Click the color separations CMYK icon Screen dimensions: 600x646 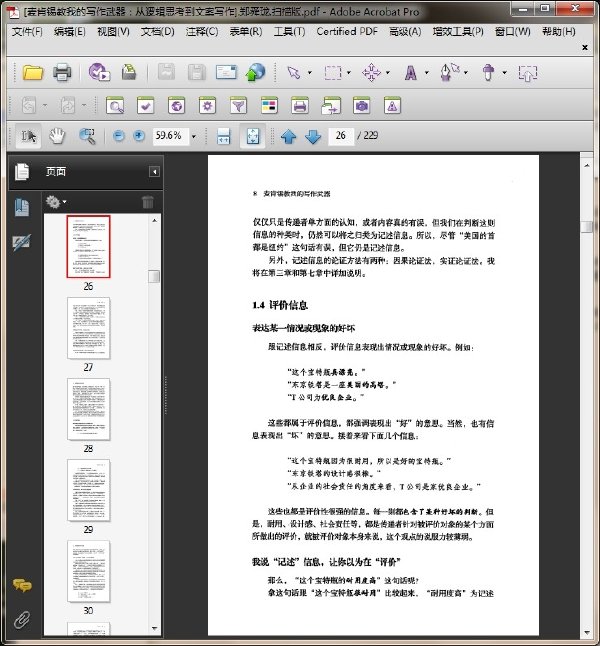tap(269, 106)
